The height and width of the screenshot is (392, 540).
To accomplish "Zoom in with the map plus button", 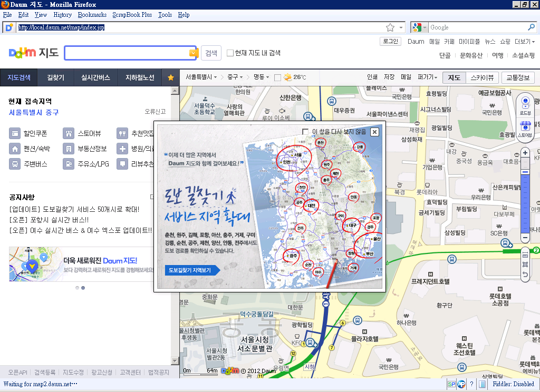I will coord(525,153).
